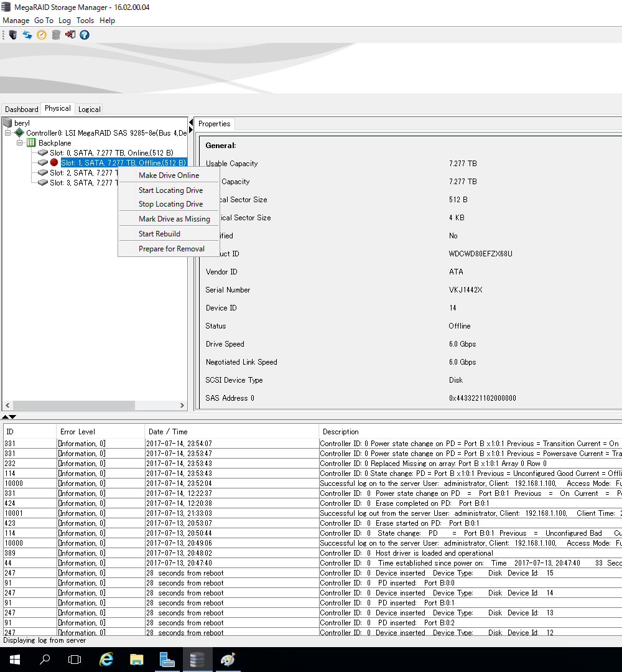Select the Controller0 LSI MegaRAID node

click(x=106, y=133)
